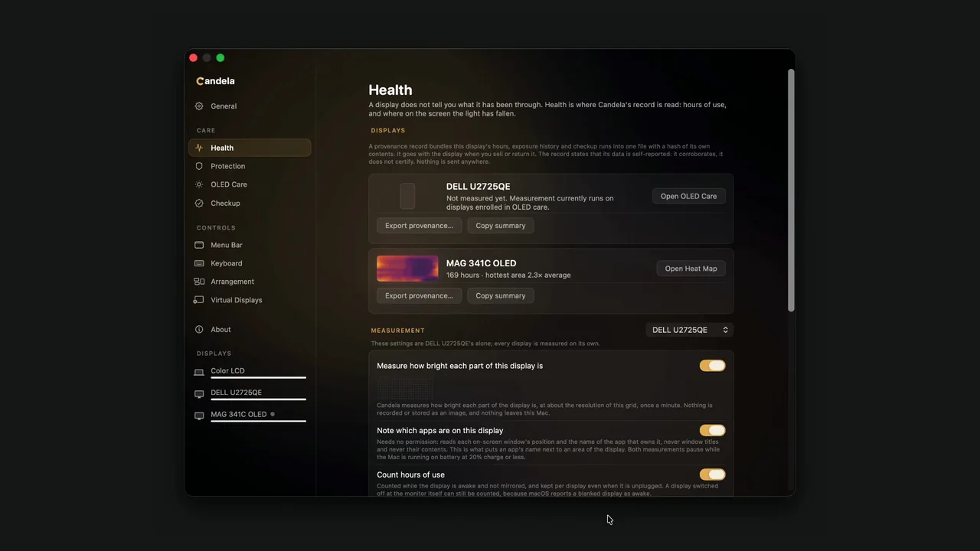
Task: Click the 'DISPLAYS' label above the display cards
Action: [x=388, y=131]
